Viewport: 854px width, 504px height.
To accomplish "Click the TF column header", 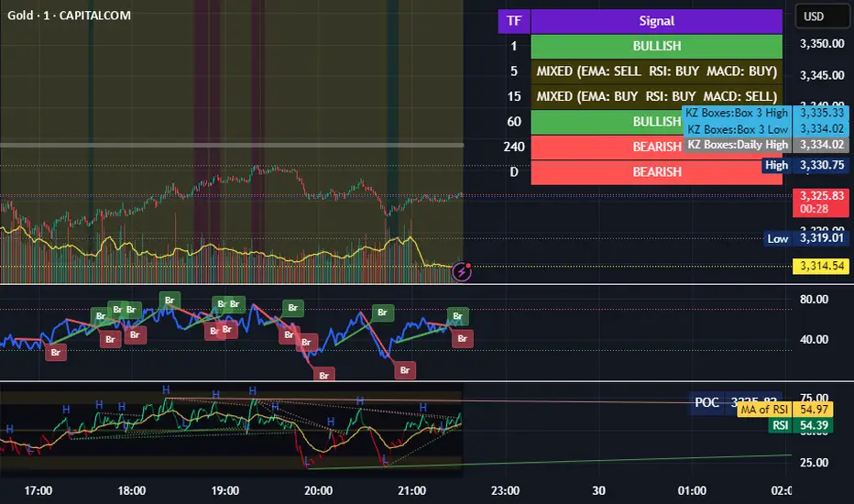I will coord(513,20).
